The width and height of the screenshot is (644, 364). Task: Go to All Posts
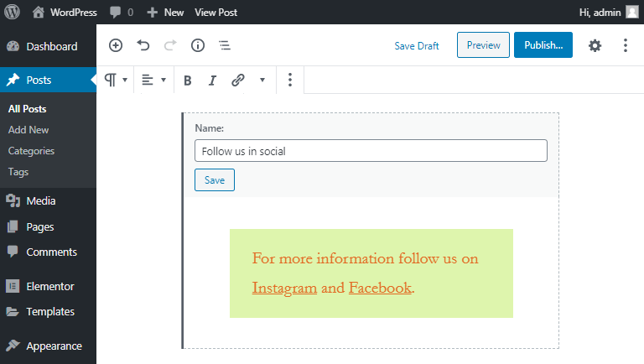(x=27, y=109)
